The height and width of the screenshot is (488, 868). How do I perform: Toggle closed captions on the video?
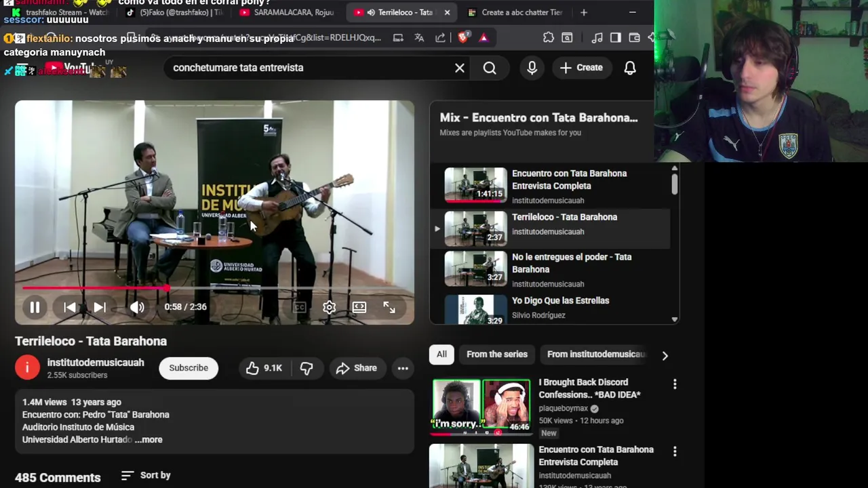(299, 307)
